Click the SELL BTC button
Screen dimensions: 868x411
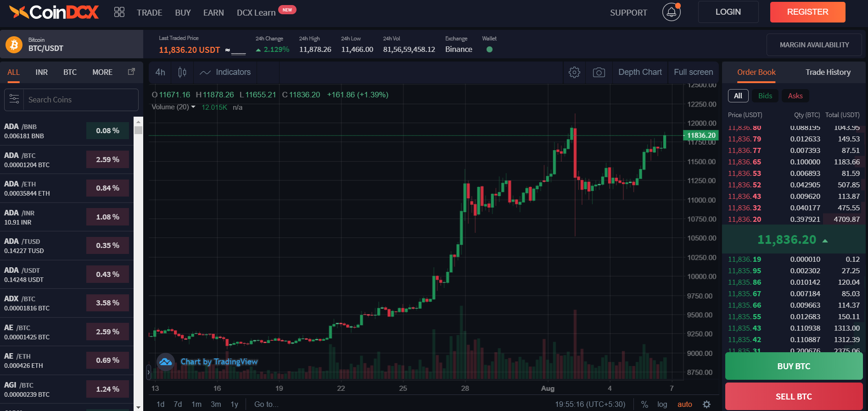tap(794, 396)
